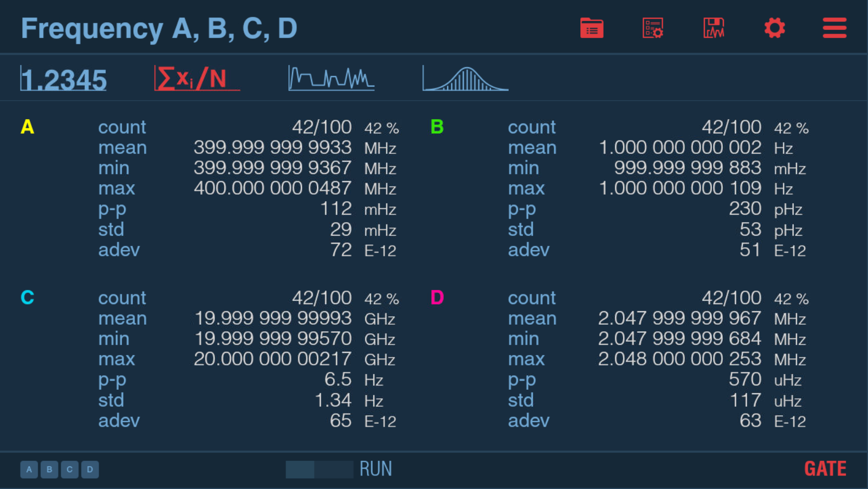Viewport: 868px width, 489px height.
Task: Click channel C adev value 65
Action: (341, 421)
